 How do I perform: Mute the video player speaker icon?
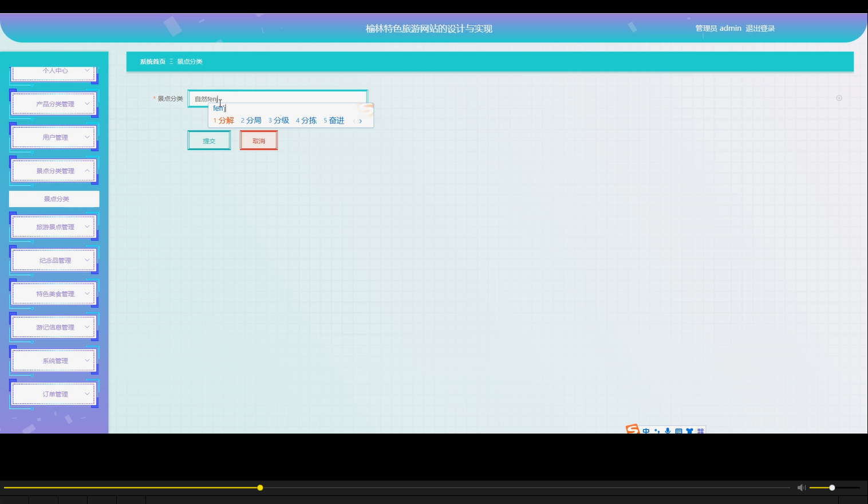click(801, 487)
